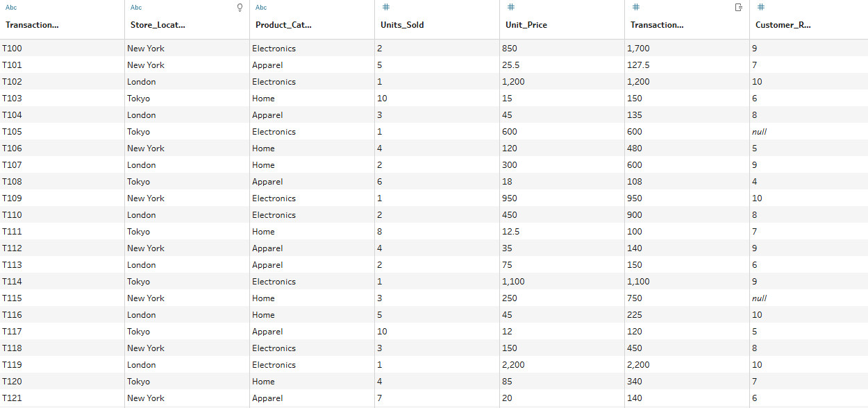Screen dimensions: 868x408
Task: Open data type menu for numeric Transaction column
Action: 636,7
